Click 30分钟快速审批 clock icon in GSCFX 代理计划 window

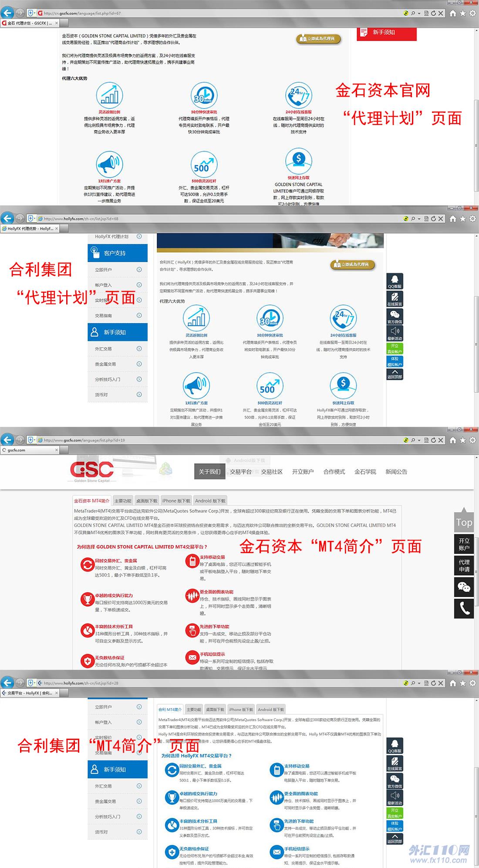(x=204, y=95)
